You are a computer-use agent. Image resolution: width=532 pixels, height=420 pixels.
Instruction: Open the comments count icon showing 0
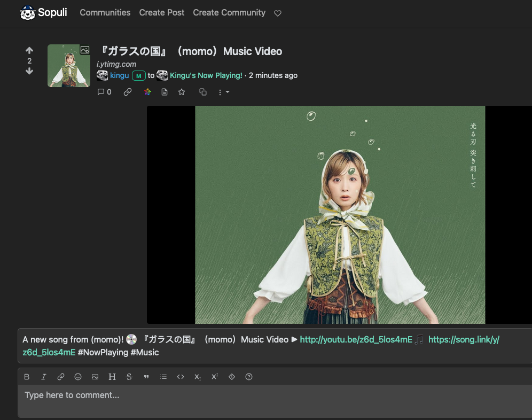[x=104, y=92]
